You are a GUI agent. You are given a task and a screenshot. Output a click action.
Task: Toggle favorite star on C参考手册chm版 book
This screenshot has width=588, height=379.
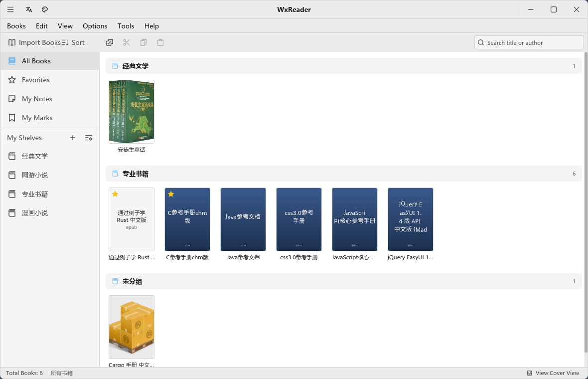pyautogui.click(x=171, y=194)
